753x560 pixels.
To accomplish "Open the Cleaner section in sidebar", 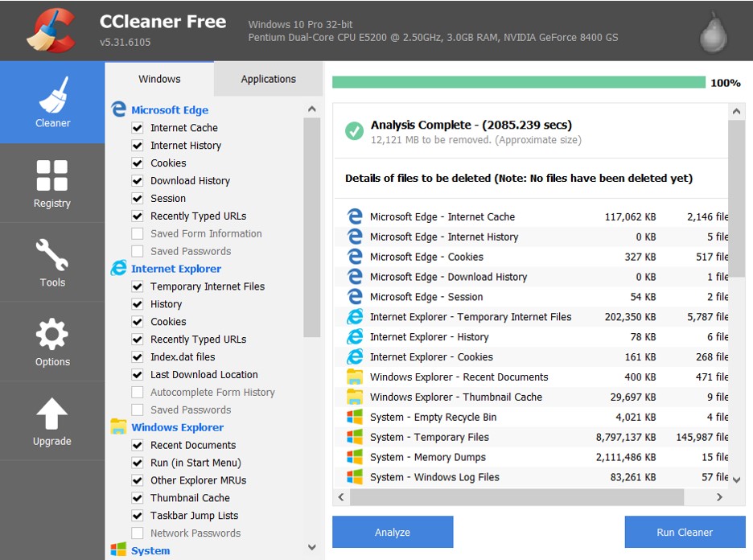I will 52,102.
